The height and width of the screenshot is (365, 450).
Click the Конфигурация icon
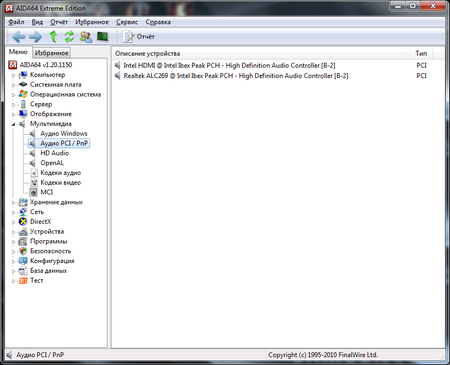pyautogui.click(x=23, y=261)
